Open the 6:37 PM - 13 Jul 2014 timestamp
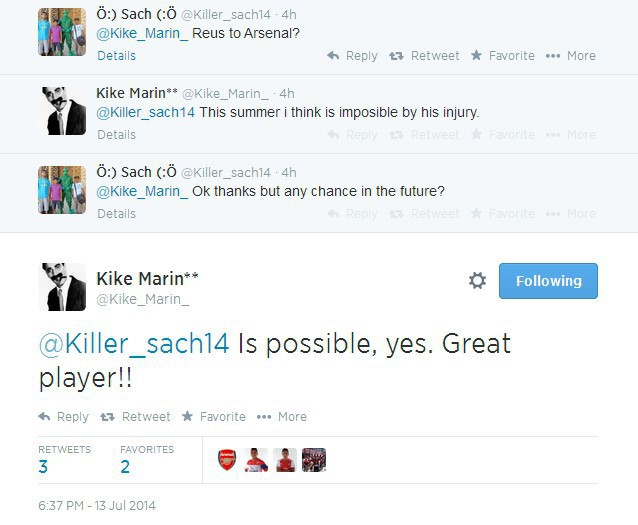The height and width of the screenshot is (525, 638). [97, 505]
